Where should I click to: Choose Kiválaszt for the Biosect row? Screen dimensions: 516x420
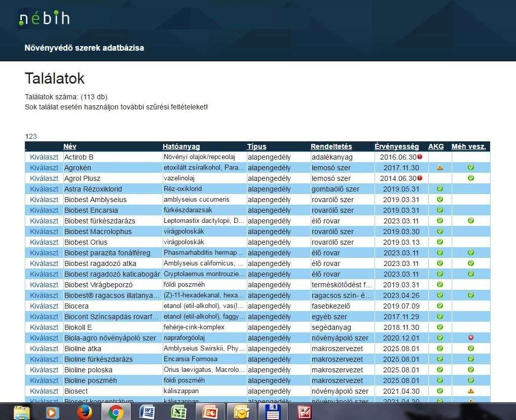[x=44, y=391]
